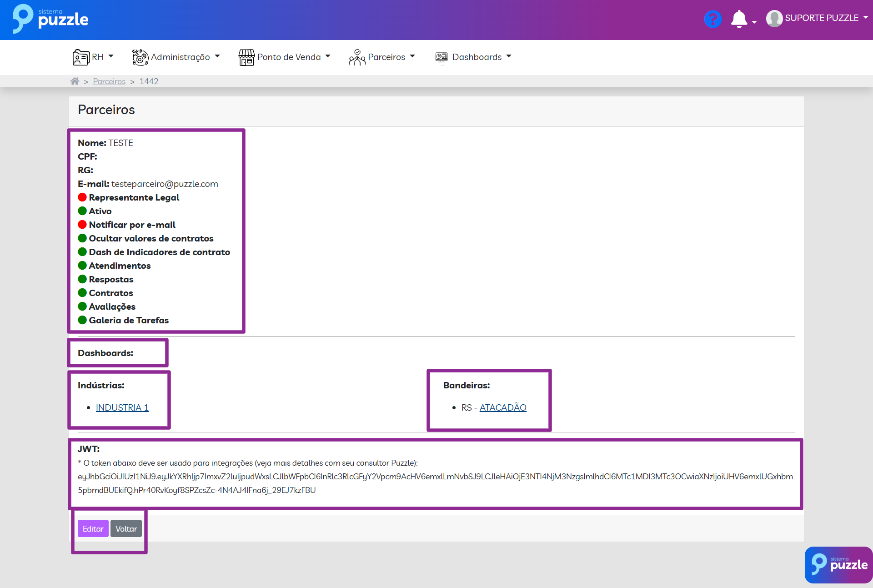Click the Dashboards: section label
This screenshot has height=588, width=873.
point(105,353)
